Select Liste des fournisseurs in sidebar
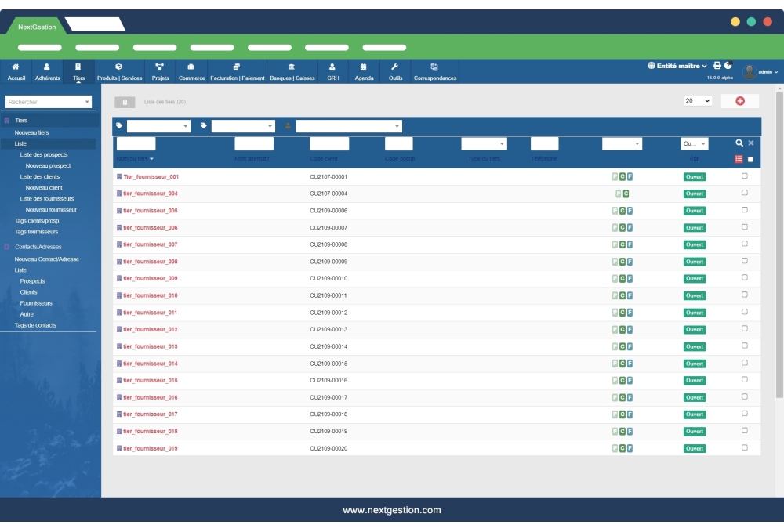 point(47,199)
